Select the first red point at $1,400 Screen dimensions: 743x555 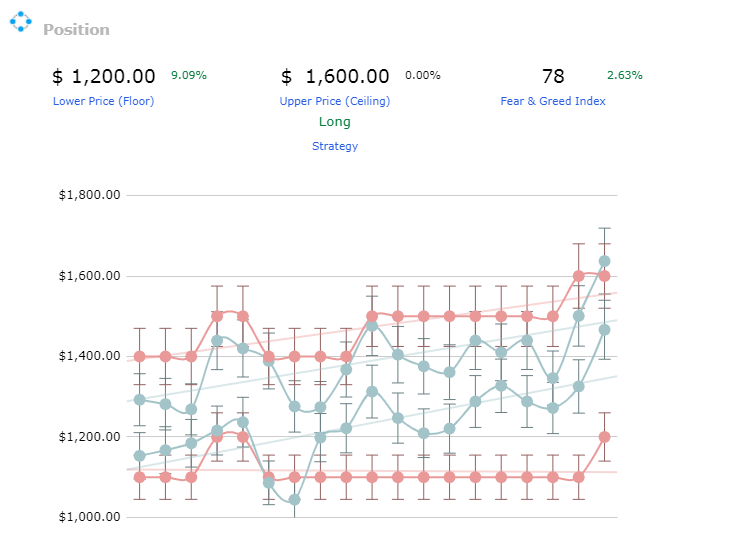[x=139, y=356]
